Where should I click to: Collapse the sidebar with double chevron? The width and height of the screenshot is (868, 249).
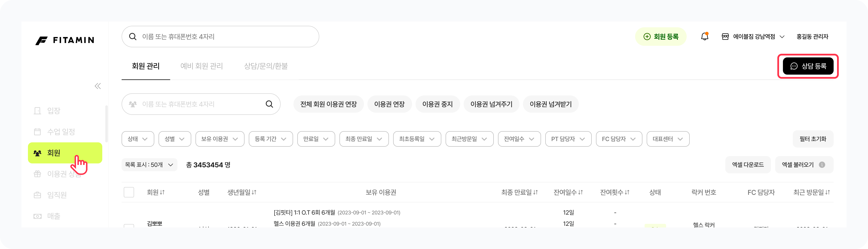click(x=98, y=86)
